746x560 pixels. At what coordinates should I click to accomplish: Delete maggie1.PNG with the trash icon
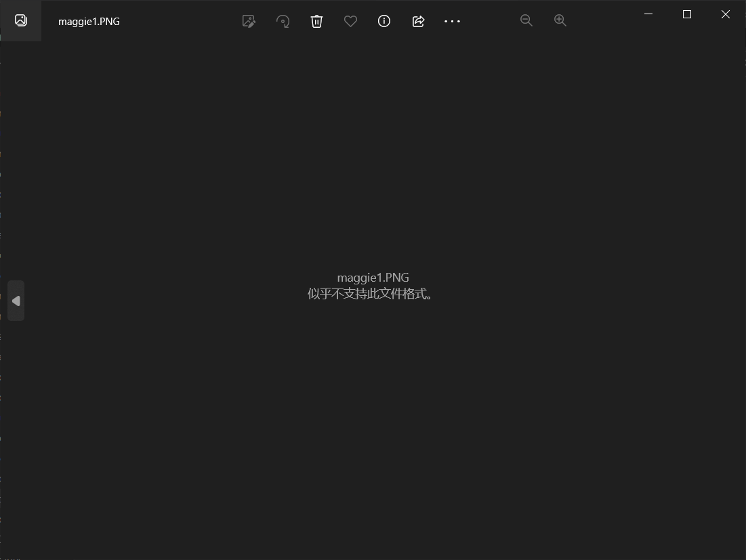pos(317,21)
